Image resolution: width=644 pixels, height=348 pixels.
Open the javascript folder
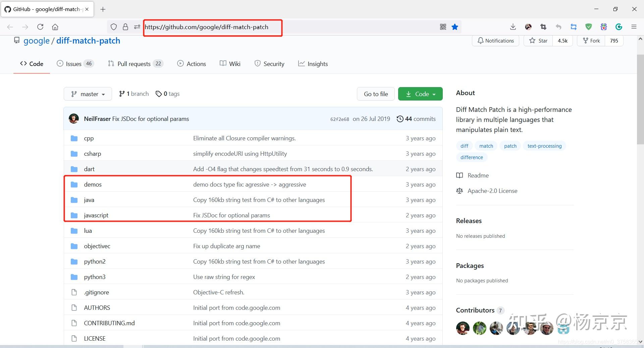tap(96, 215)
